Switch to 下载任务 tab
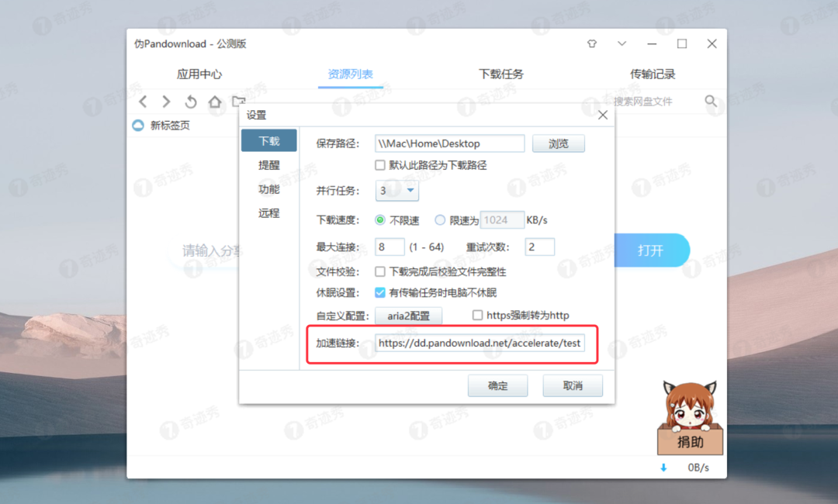The height and width of the screenshot is (504, 838). coord(501,74)
